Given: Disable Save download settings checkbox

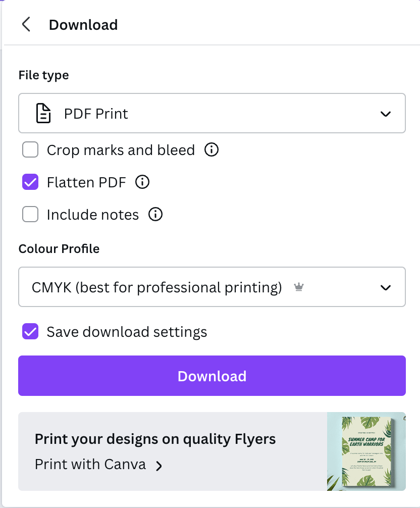Looking at the screenshot, I should coord(30,331).
